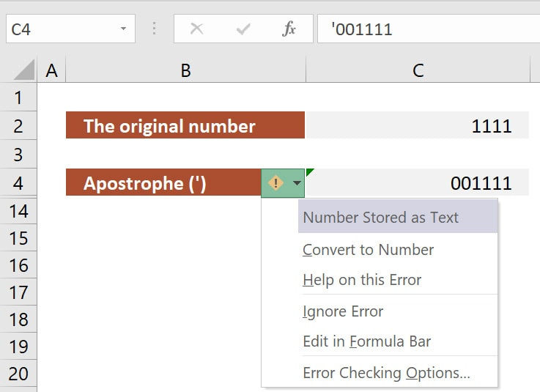Select row 17 header
Screen dimensions: 540x392
[x=18, y=292]
